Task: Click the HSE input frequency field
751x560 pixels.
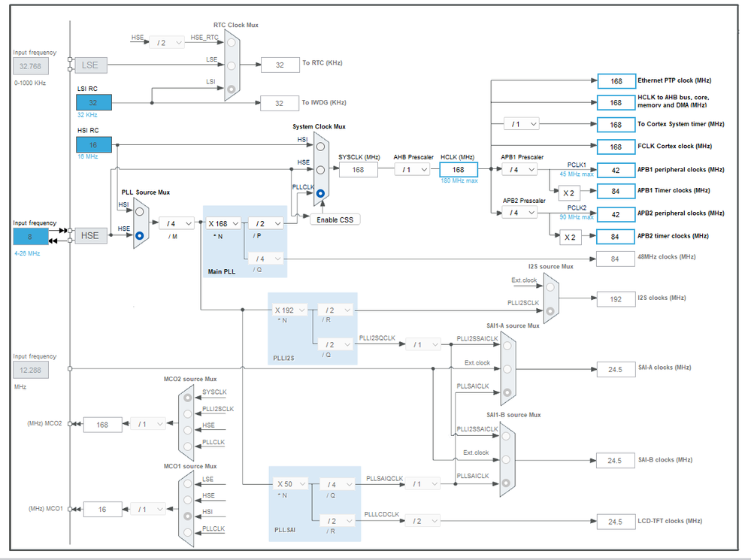Action: coord(31,237)
